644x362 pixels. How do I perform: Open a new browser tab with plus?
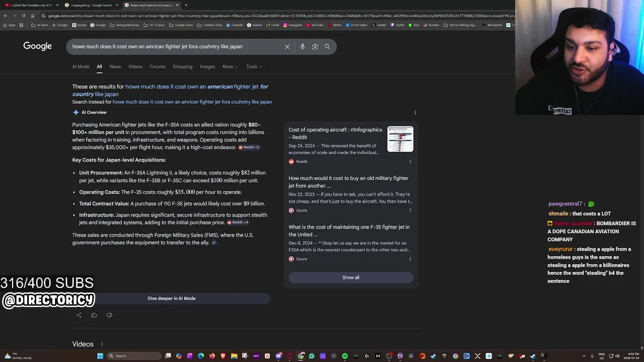186,5
